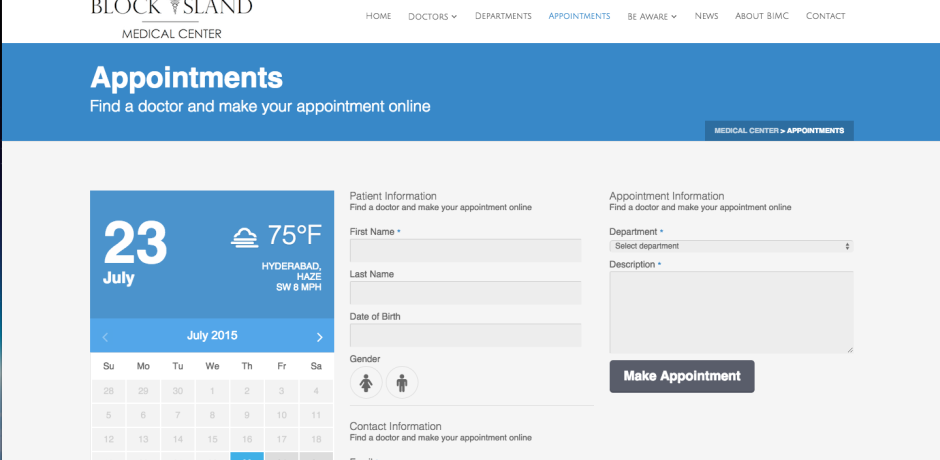The image size is (940, 460).
Task: Click the First Name field
Action: [465, 251]
